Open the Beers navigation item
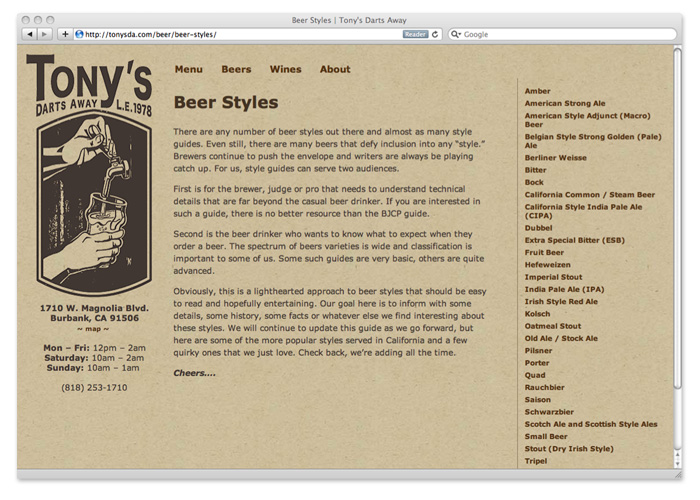The image size is (700, 500). [236, 69]
